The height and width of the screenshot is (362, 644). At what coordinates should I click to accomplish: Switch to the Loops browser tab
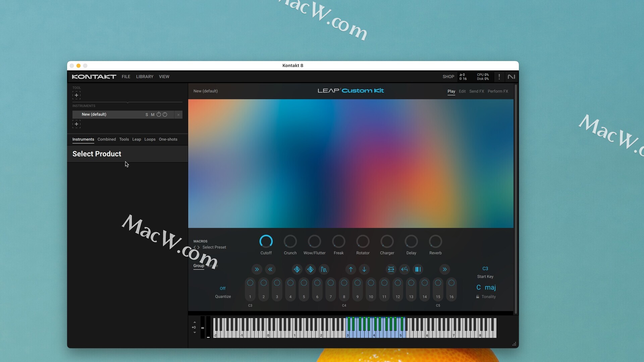click(150, 139)
